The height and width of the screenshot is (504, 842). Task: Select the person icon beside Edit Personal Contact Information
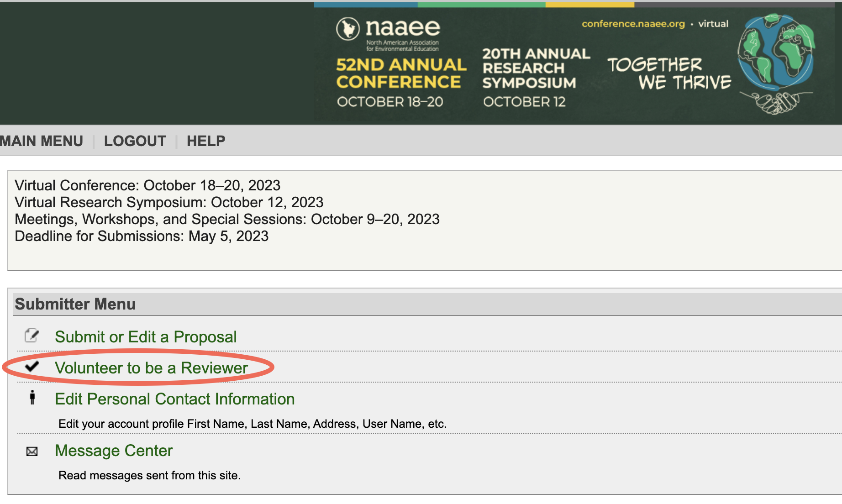(32, 399)
